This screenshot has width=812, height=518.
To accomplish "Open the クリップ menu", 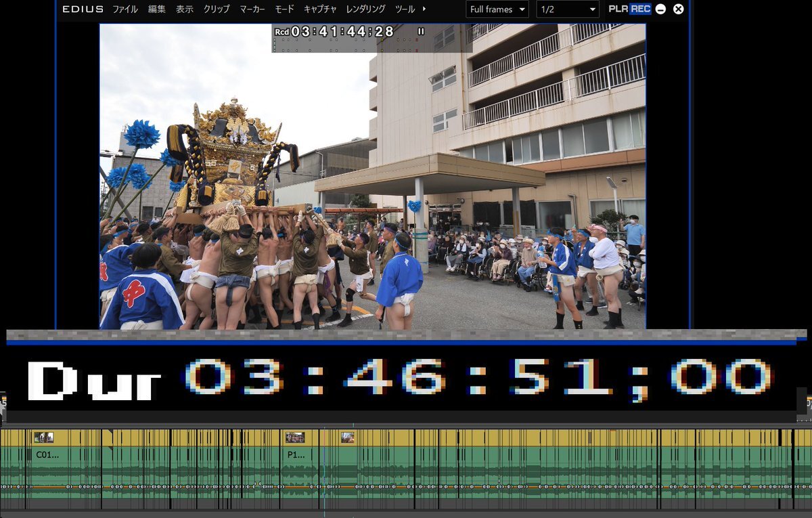I will pos(217,9).
